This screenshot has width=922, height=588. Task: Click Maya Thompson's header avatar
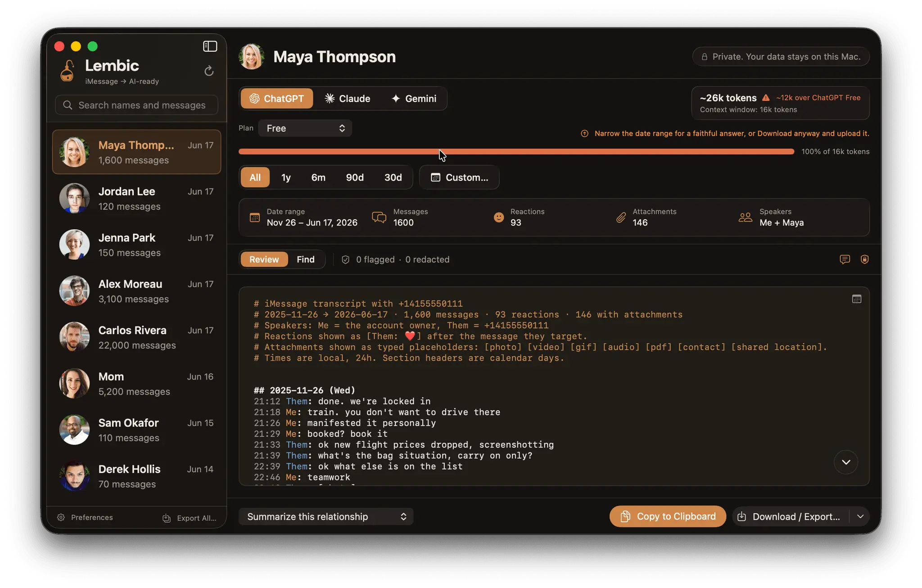[252, 56]
